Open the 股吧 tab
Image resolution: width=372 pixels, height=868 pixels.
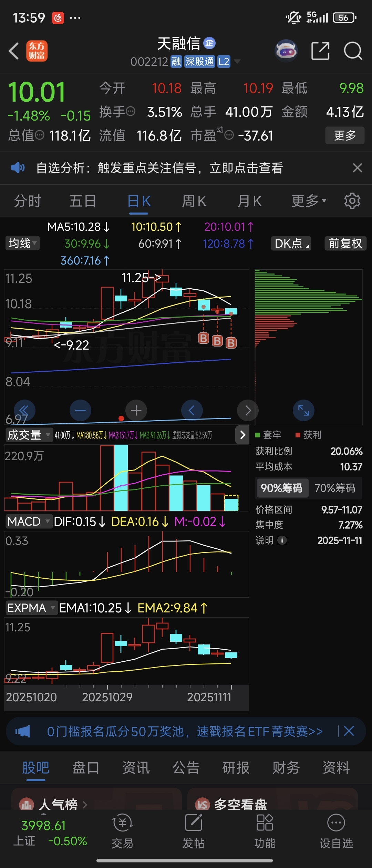36,768
